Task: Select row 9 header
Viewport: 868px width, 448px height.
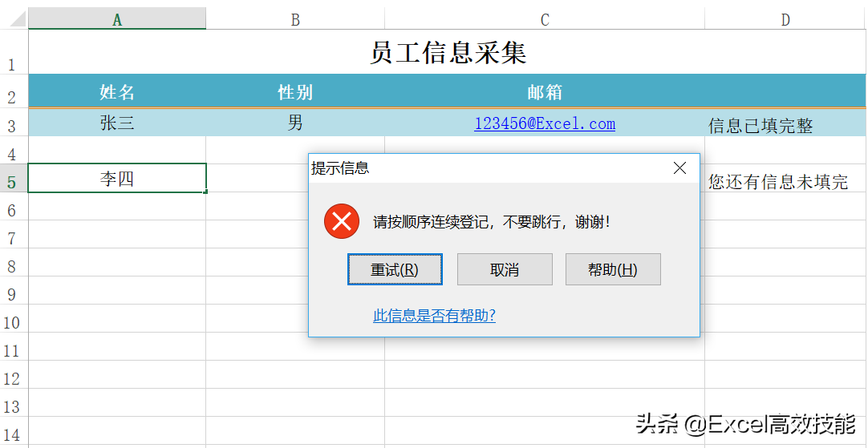Action: click(x=14, y=290)
